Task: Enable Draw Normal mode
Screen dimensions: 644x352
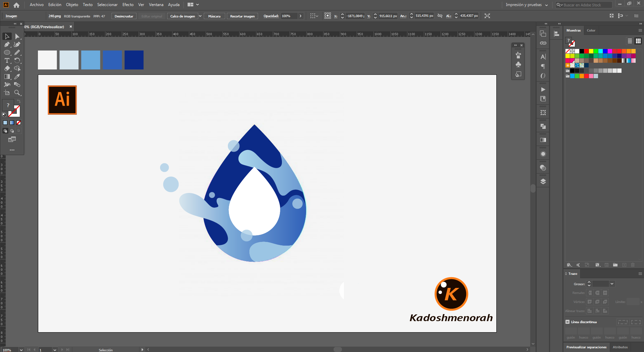Action: [5, 131]
